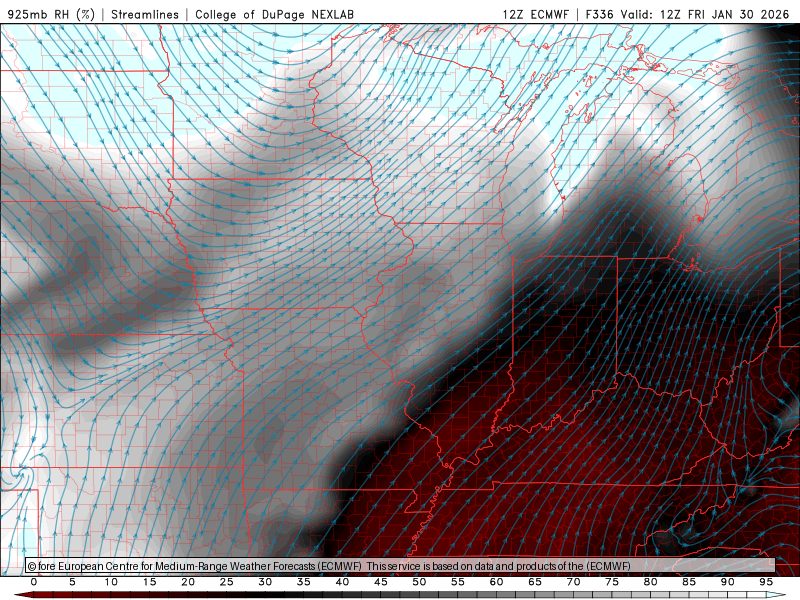Click the color scale at value 50
The image size is (800, 600).
click(419, 582)
